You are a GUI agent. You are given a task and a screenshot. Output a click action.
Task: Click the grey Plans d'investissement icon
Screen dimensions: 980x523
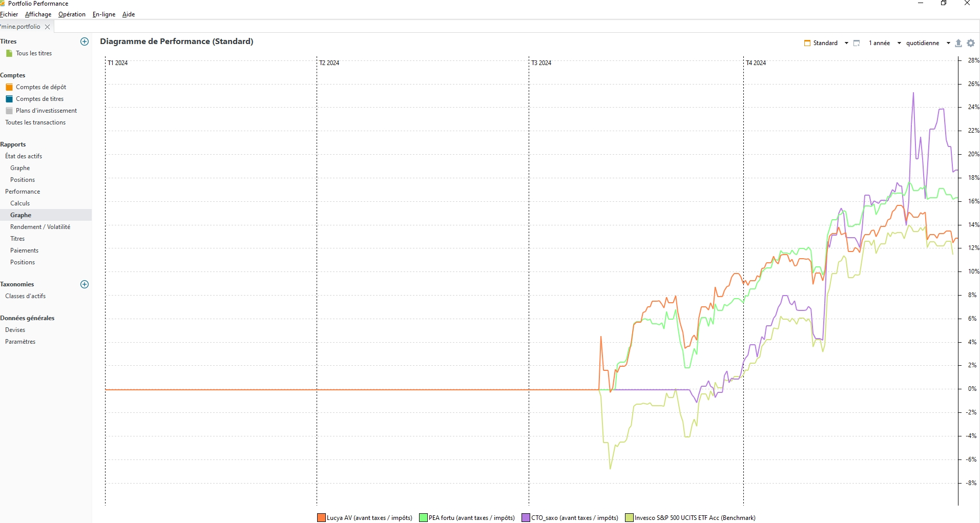point(9,111)
